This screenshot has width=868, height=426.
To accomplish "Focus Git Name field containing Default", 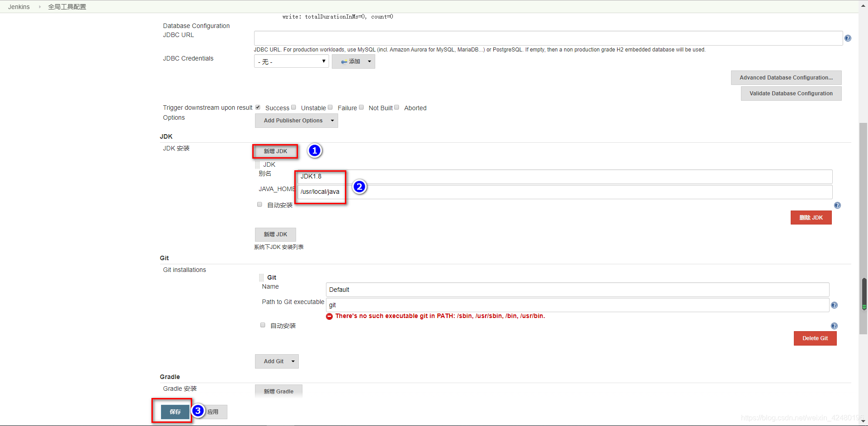I will click(578, 290).
